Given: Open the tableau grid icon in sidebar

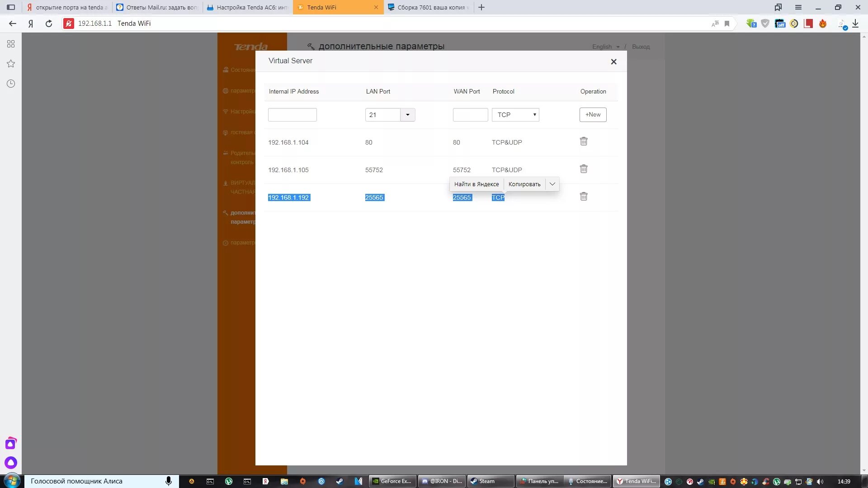Looking at the screenshot, I should pos(11,44).
